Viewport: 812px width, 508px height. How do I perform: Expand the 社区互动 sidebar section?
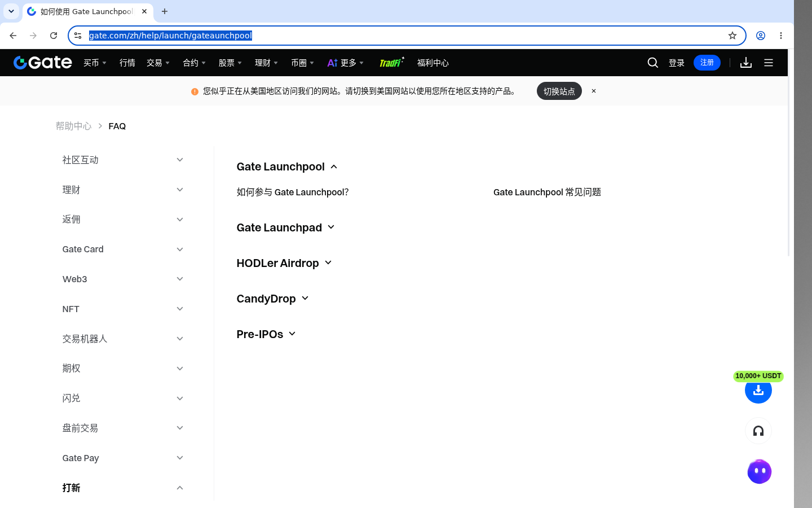(x=123, y=160)
